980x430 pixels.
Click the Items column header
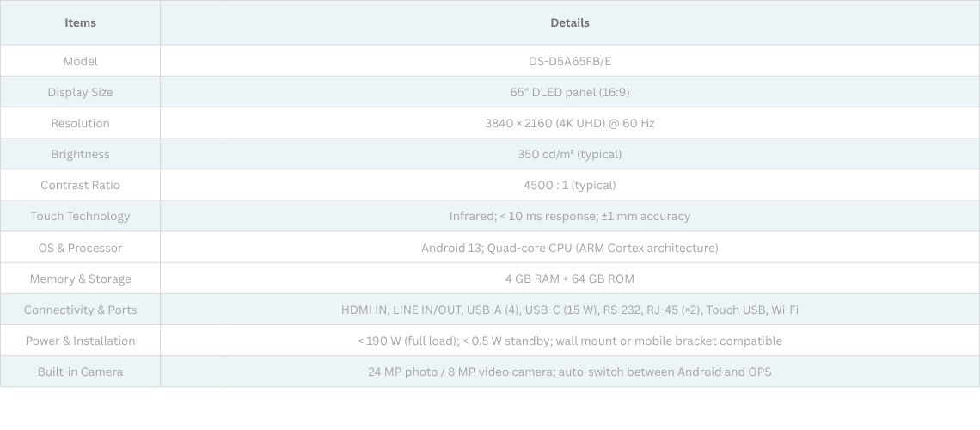[80, 22]
